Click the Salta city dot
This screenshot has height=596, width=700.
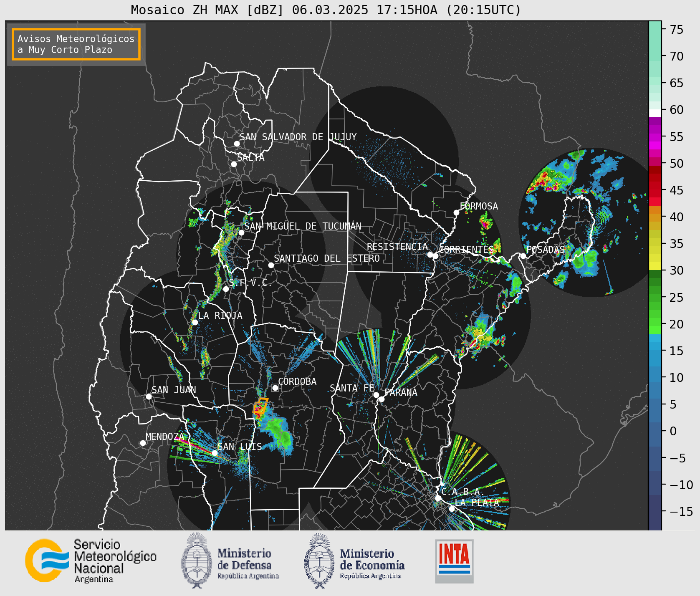point(234,164)
